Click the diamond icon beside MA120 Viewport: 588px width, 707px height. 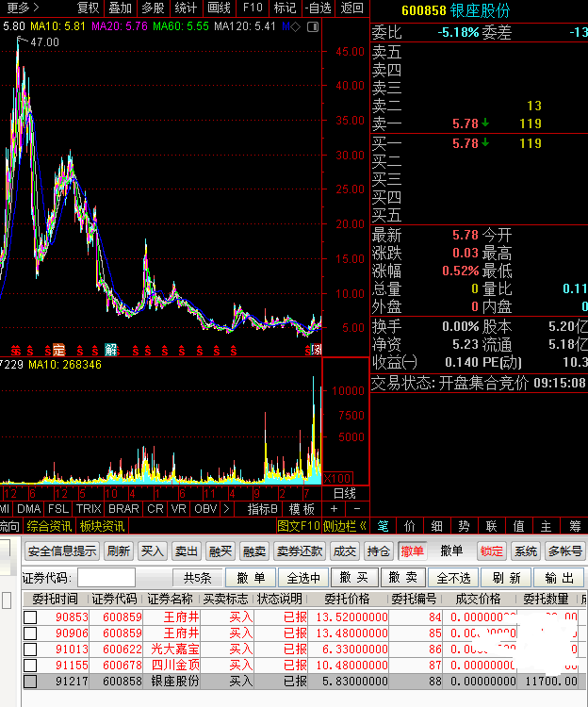[295, 27]
